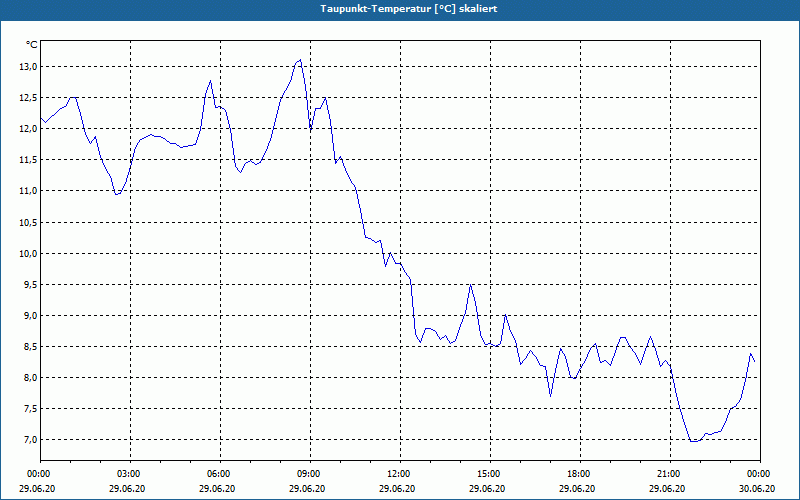
Task: Click the '8,5' y-axis label
Action: 30,347
